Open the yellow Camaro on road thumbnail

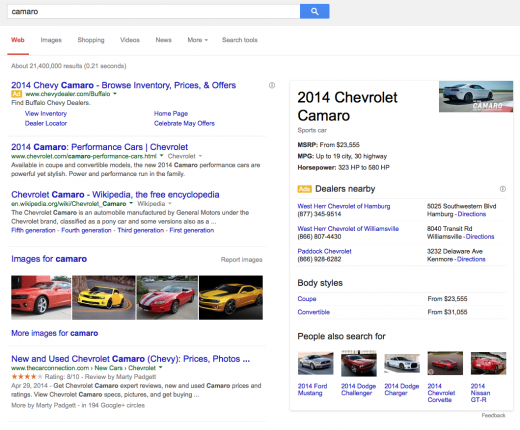[104, 297]
